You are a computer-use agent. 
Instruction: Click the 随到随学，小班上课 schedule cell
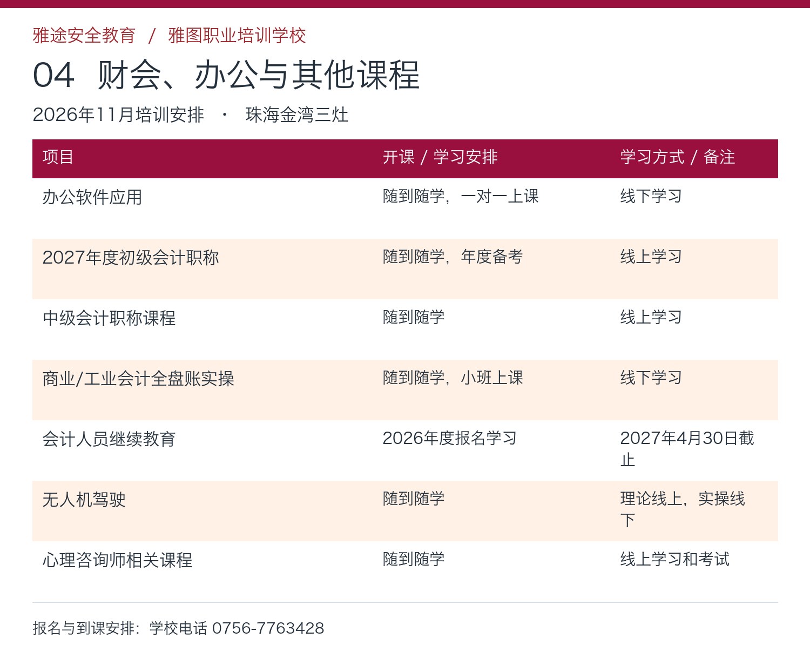tap(453, 378)
